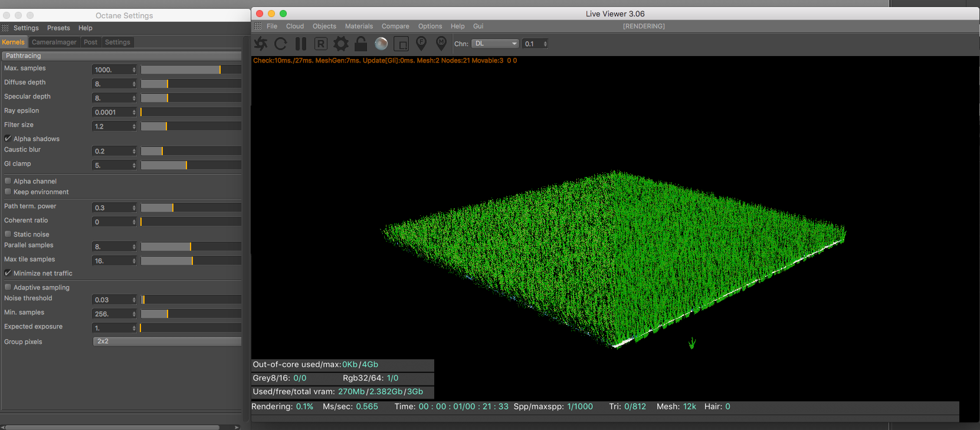Open the Pathtracing kernel type dropdown

[x=122, y=55]
